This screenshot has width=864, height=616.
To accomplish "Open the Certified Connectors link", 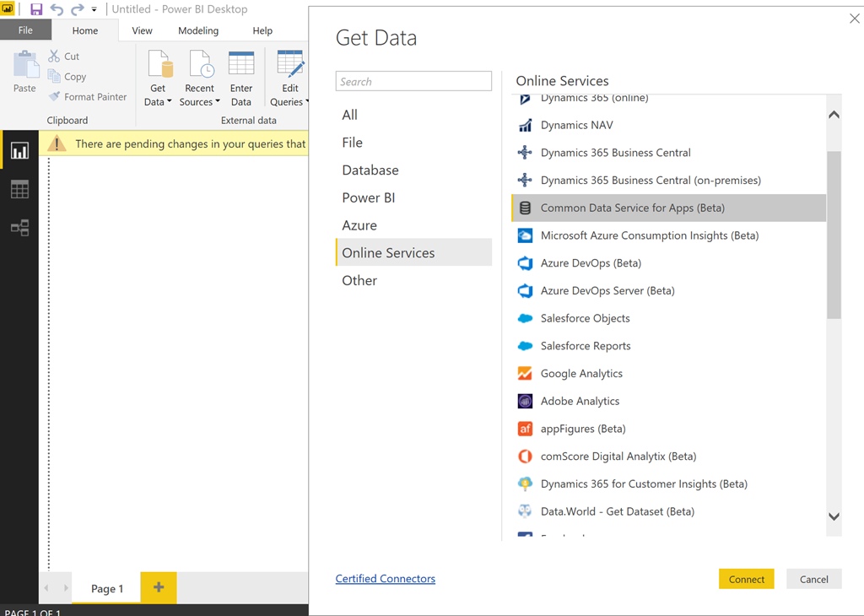I will click(386, 579).
